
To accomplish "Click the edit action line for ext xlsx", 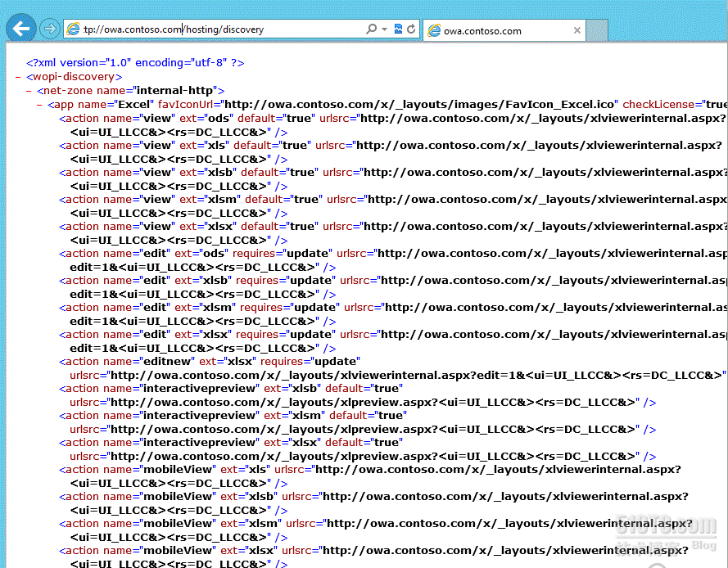I will coord(393,334).
